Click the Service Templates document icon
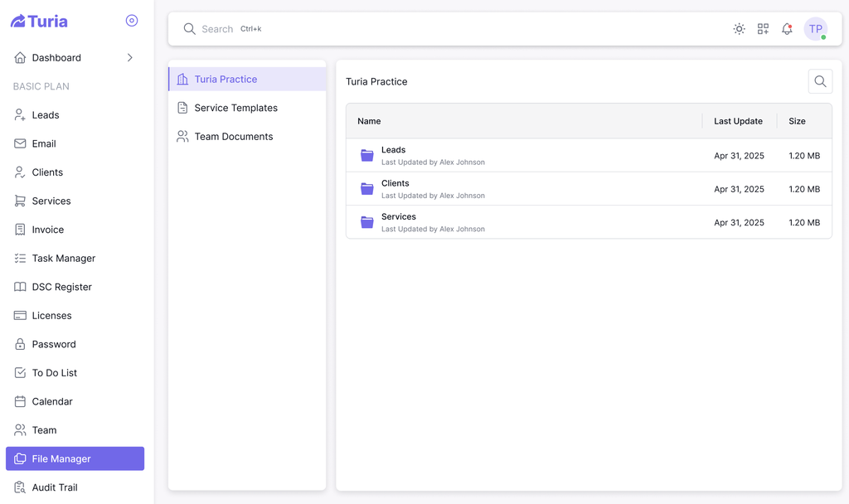The image size is (849, 504). [182, 108]
